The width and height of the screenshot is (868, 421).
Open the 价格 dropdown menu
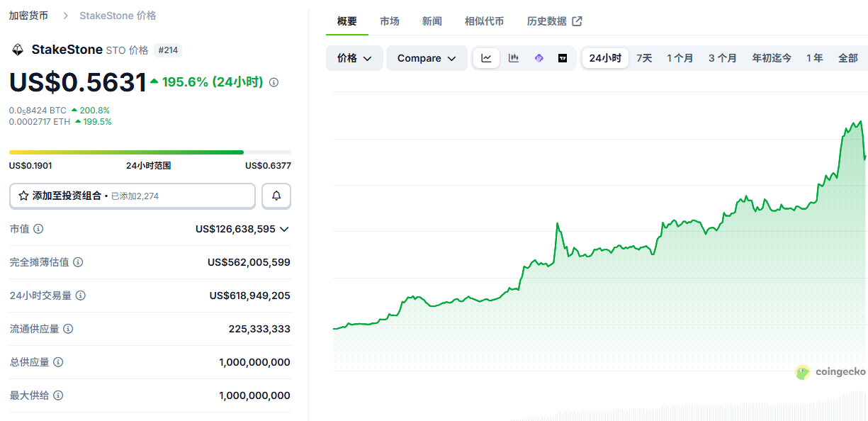pos(354,58)
